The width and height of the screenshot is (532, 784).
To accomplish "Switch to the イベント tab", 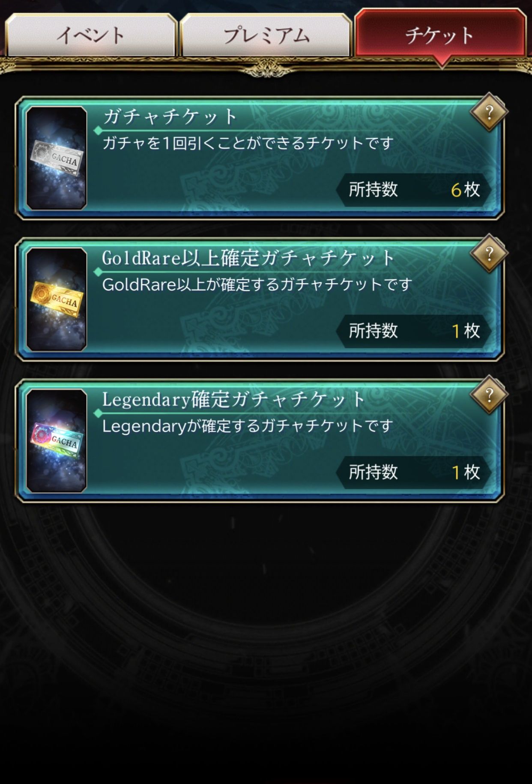I will [91, 35].
